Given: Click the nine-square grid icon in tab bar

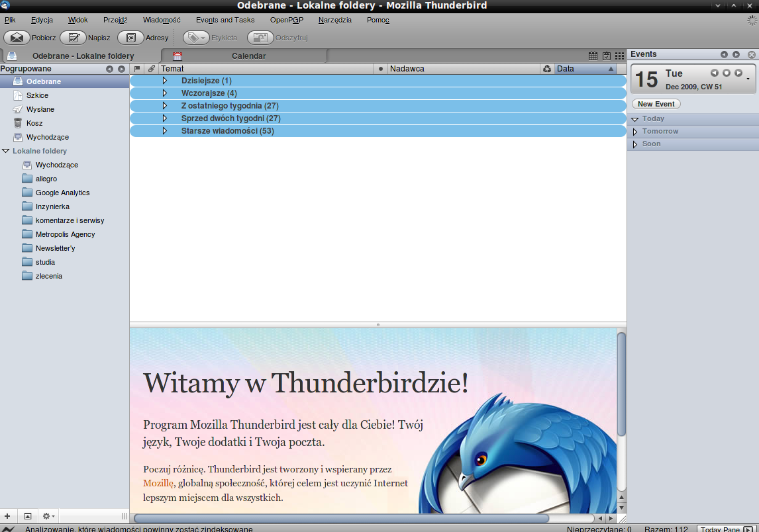Looking at the screenshot, I should click(x=620, y=56).
